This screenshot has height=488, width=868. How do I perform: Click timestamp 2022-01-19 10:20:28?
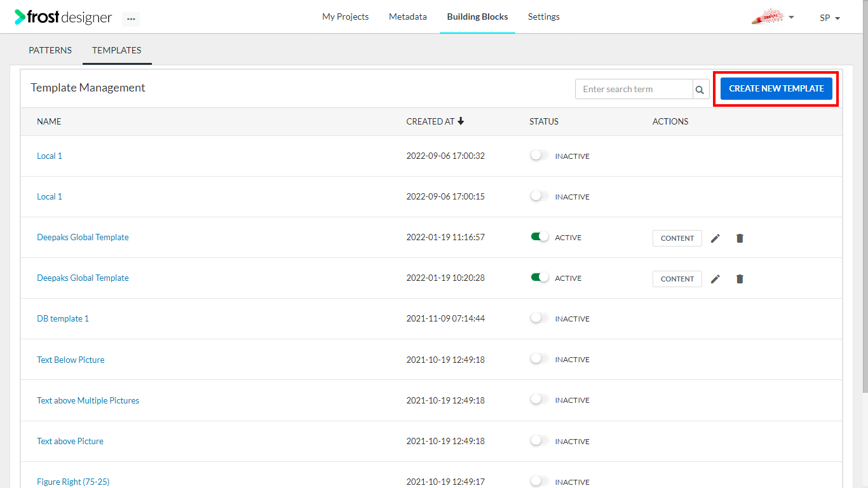pyautogui.click(x=445, y=278)
